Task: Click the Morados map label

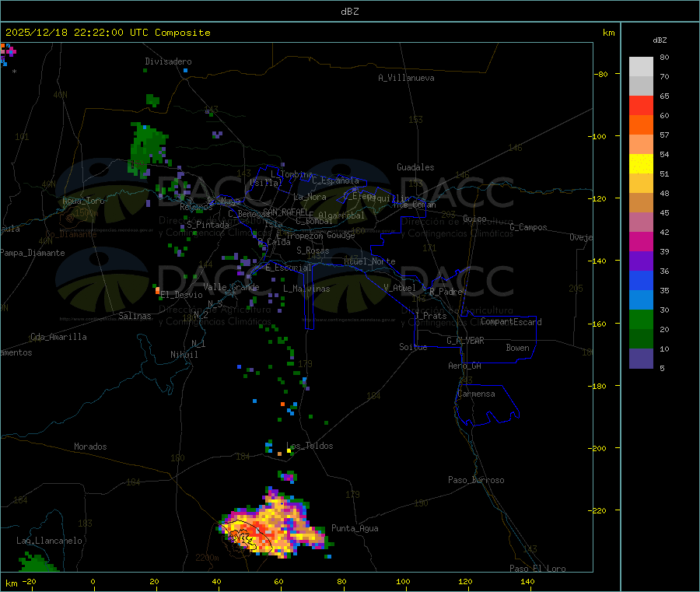Action: click(x=90, y=447)
